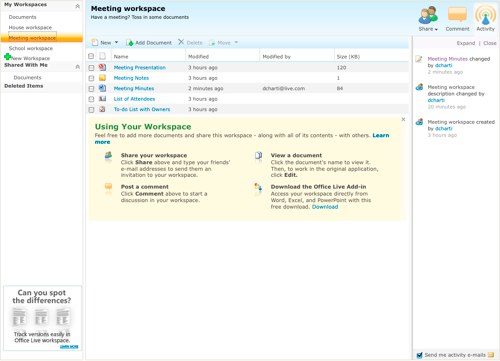Open To-do List with Owners link
The height and width of the screenshot is (361, 500).
pyautogui.click(x=142, y=109)
